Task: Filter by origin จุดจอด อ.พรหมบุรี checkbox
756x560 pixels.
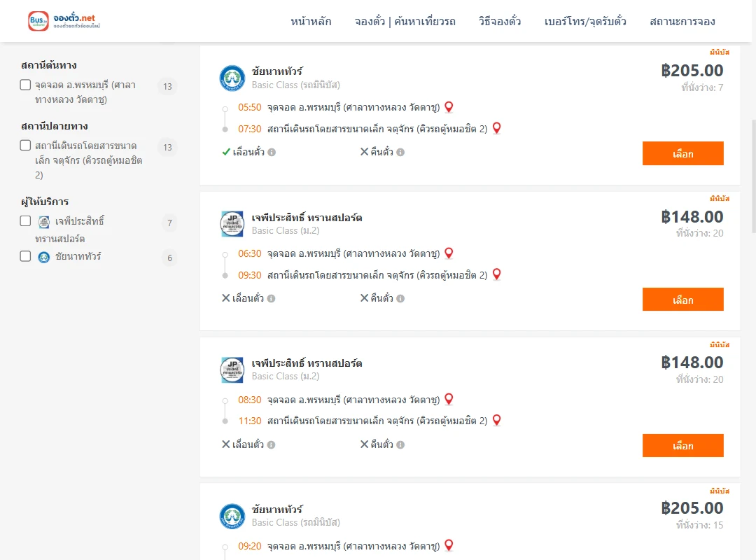Action: [x=26, y=85]
